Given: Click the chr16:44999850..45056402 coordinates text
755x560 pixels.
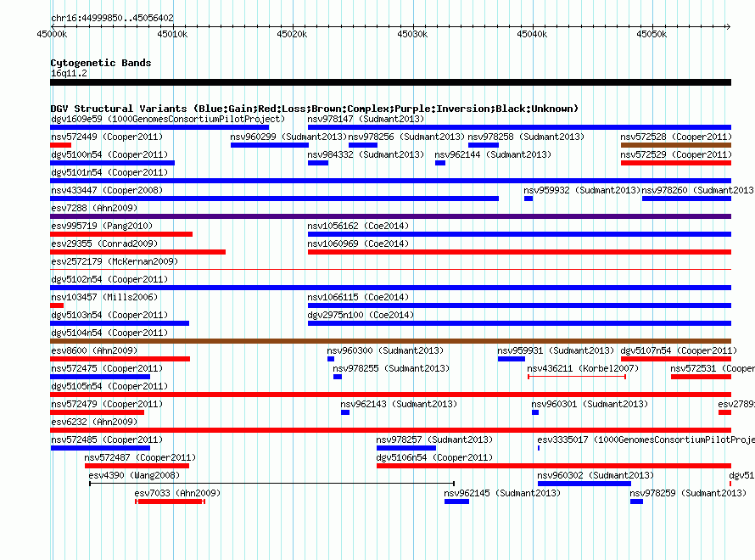Looking at the screenshot, I should pyautogui.click(x=112, y=18).
